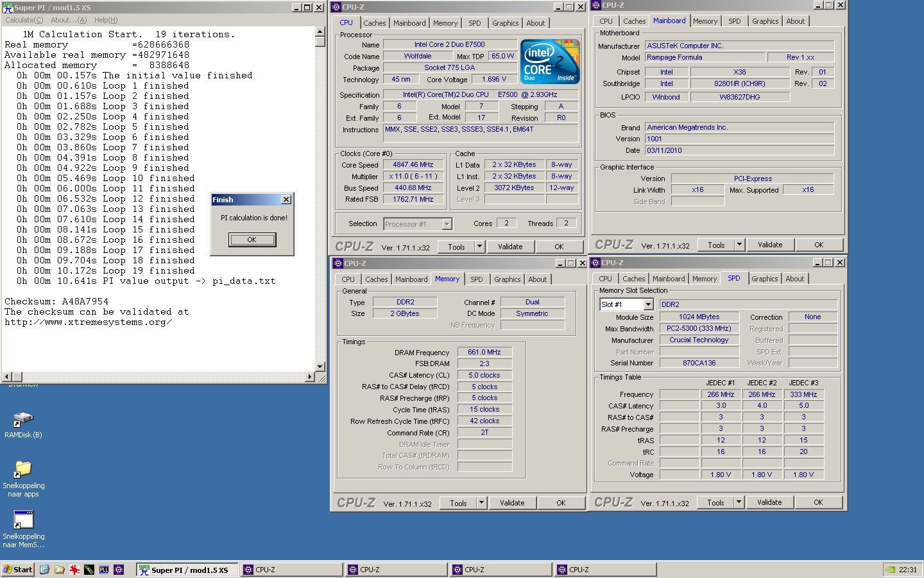
Task: Click the Multiplier x 11.0 value
Action: point(413,176)
